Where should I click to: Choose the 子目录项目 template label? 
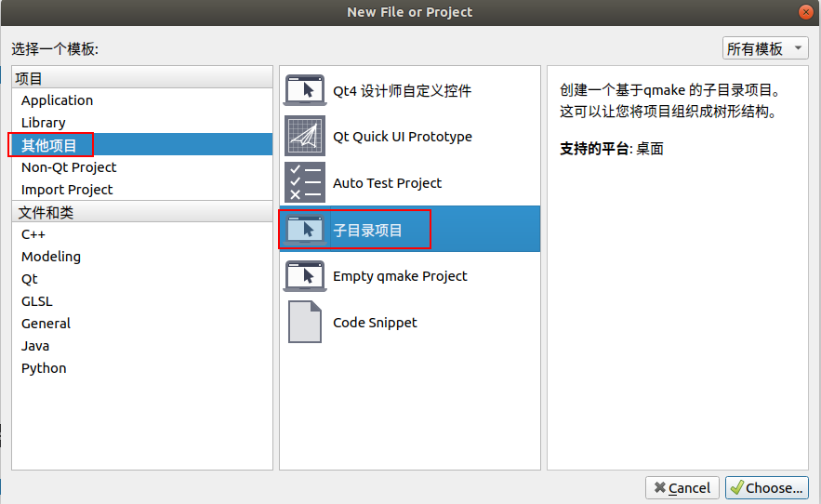click(x=367, y=230)
